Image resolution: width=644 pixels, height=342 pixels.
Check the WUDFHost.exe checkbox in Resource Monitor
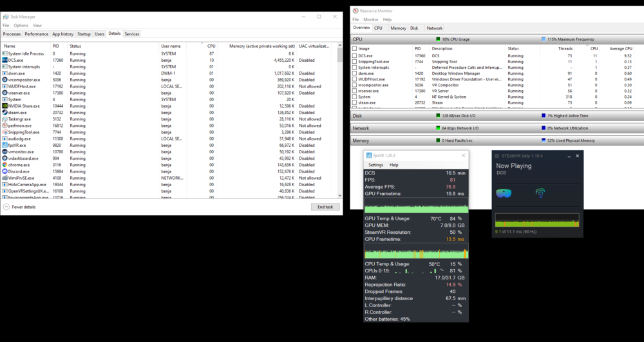354,79
